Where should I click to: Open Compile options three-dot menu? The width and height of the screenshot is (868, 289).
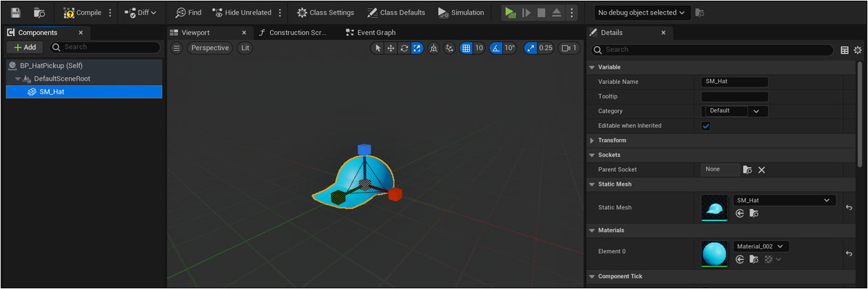[110, 12]
